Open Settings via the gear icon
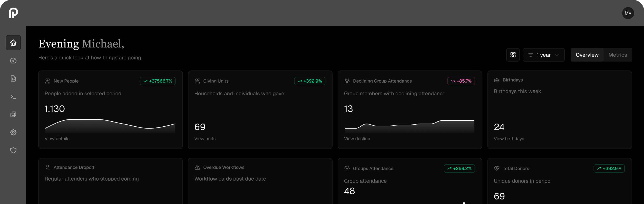The image size is (644, 204). [13, 132]
